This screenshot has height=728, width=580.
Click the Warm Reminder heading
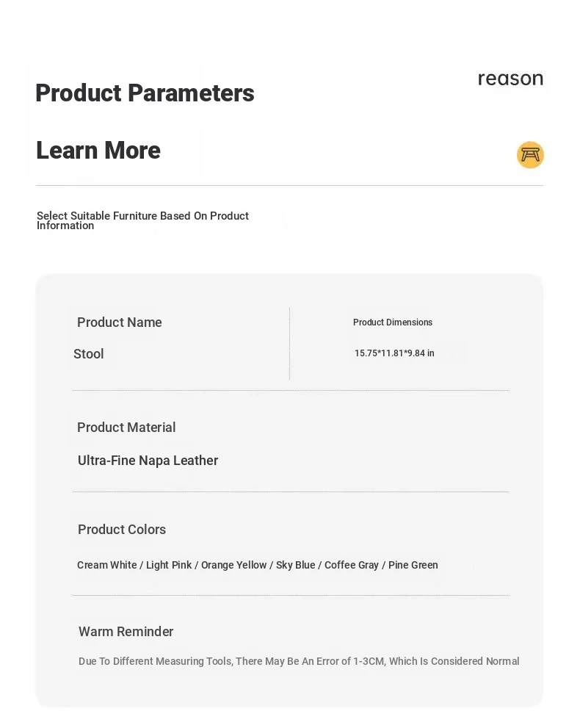(126, 632)
